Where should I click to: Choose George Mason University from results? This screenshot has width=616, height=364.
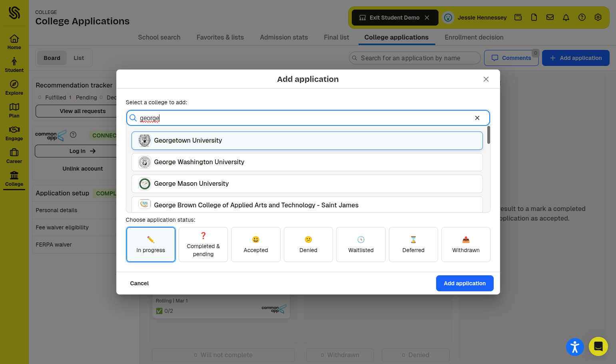[307, 184]
